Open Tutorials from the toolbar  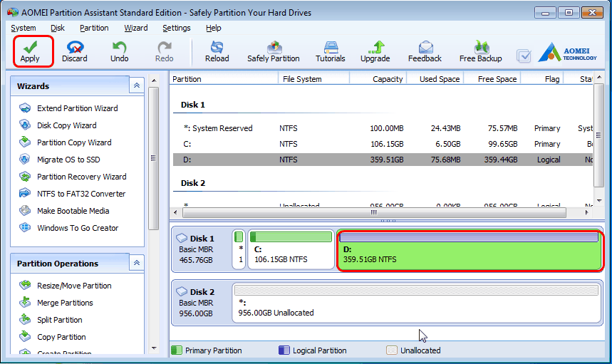coord(330,51)
